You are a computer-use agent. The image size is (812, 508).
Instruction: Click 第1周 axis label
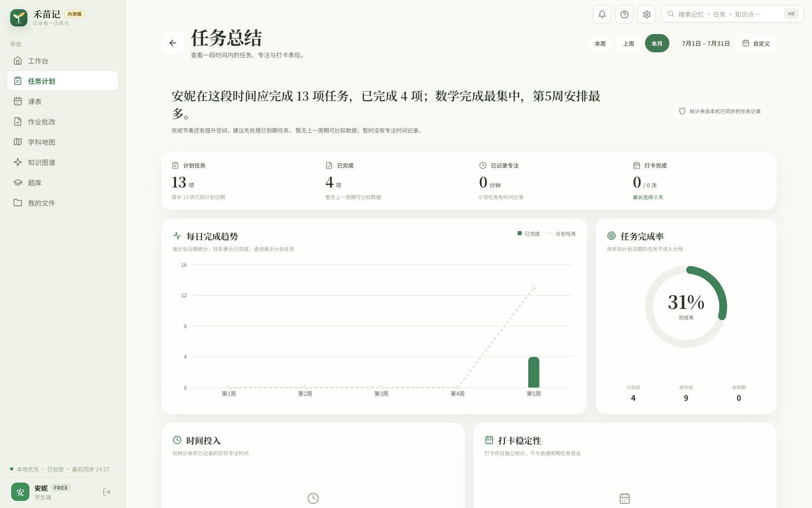click(229, 394)
